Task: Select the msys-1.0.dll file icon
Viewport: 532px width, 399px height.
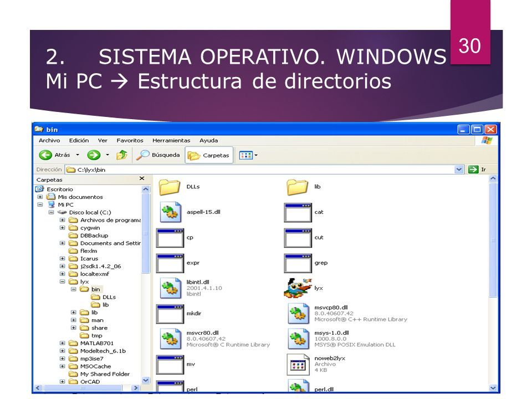Action: (298, 339)
